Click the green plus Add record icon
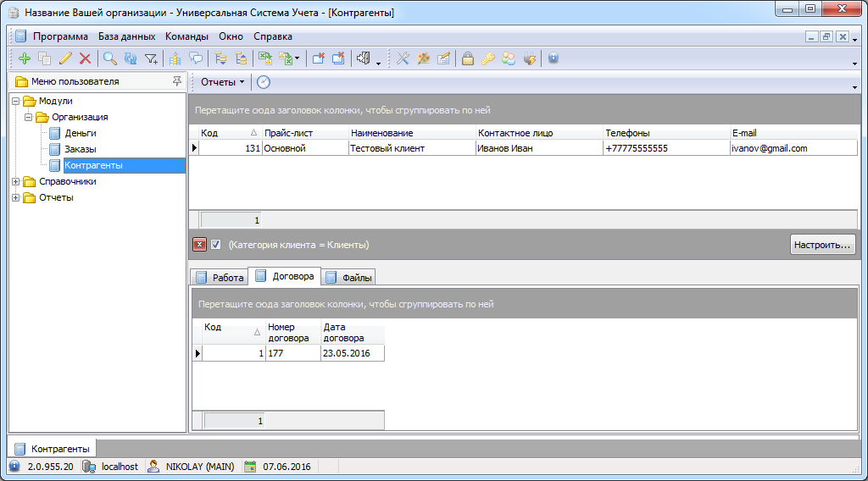The width and height of the screenshot is (868, 481). tap(25, 58)
